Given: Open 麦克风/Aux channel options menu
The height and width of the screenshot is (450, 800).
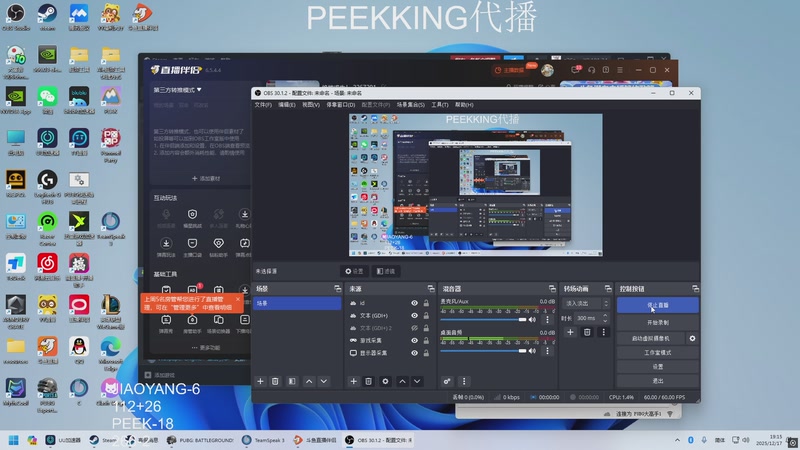Looking at the screenshot, I should [x=547, y=319].
